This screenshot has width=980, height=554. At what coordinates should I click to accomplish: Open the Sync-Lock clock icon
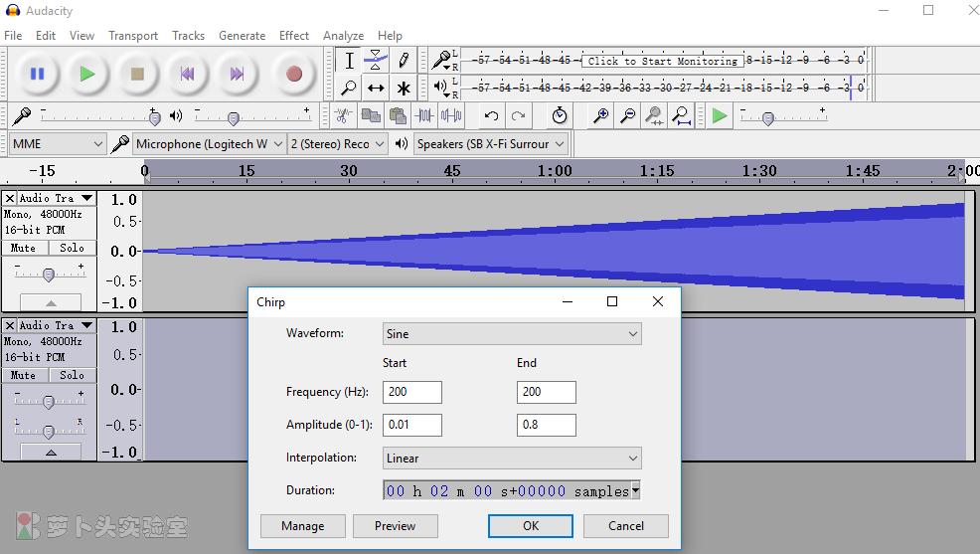(560, 115)
